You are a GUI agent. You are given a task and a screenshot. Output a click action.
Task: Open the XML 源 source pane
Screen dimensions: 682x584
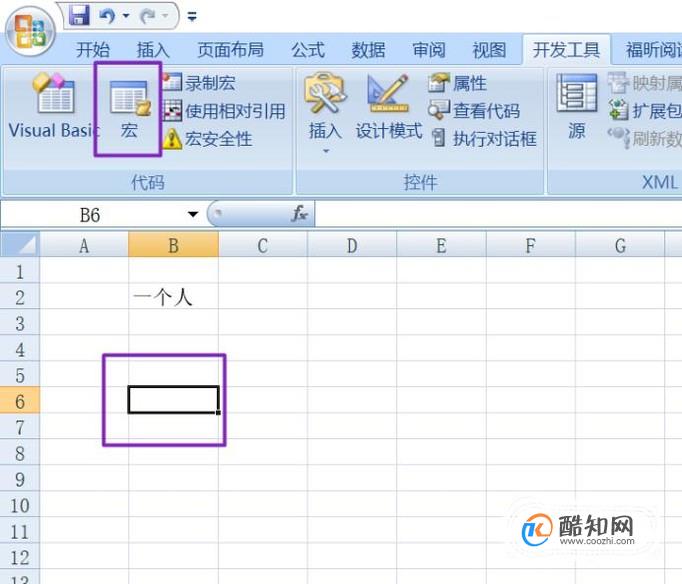pos(577,107)
